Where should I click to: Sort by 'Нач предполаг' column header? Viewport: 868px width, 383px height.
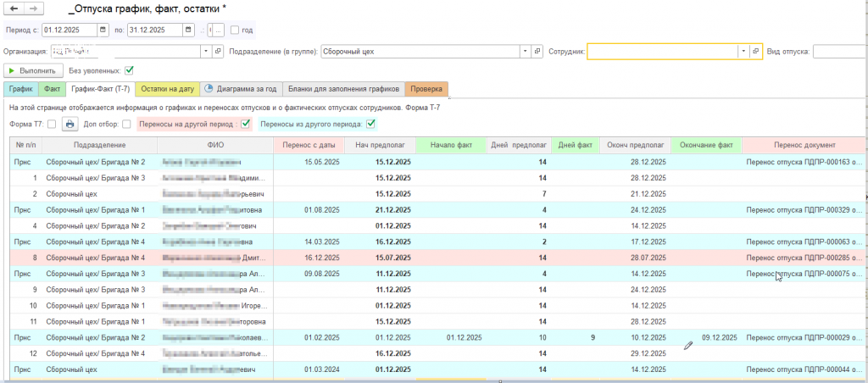click(x=380, y=145)
